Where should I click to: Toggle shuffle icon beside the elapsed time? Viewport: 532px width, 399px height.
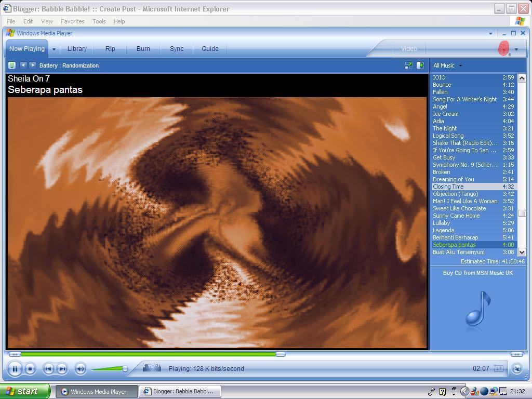coord(498,368)
